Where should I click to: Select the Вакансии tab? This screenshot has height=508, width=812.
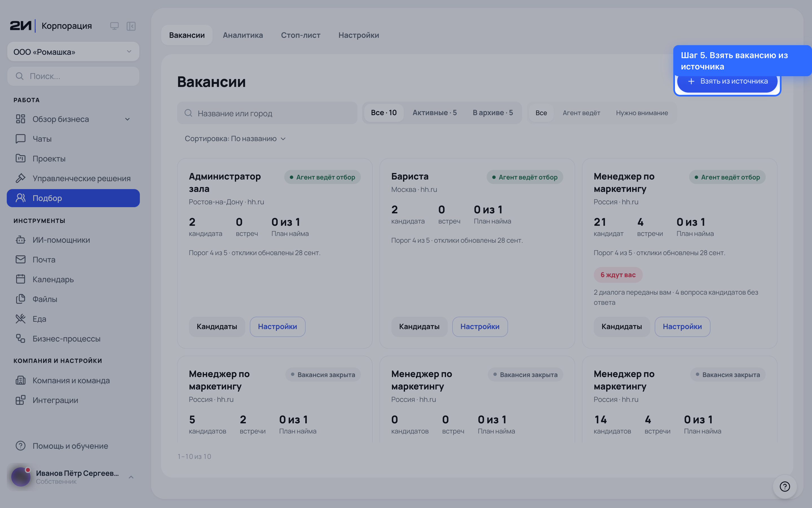[187, 35]
